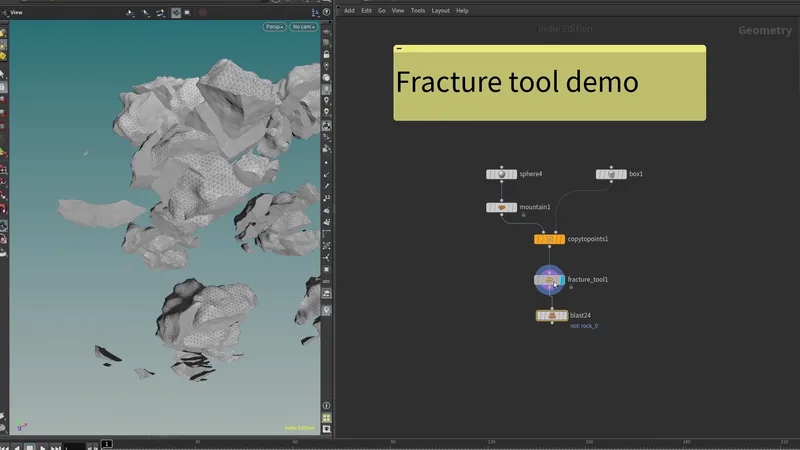Toggle display points dot icon
Image resolution: width=800 pixels, height=450 pixels.
[x=327, y=163]
